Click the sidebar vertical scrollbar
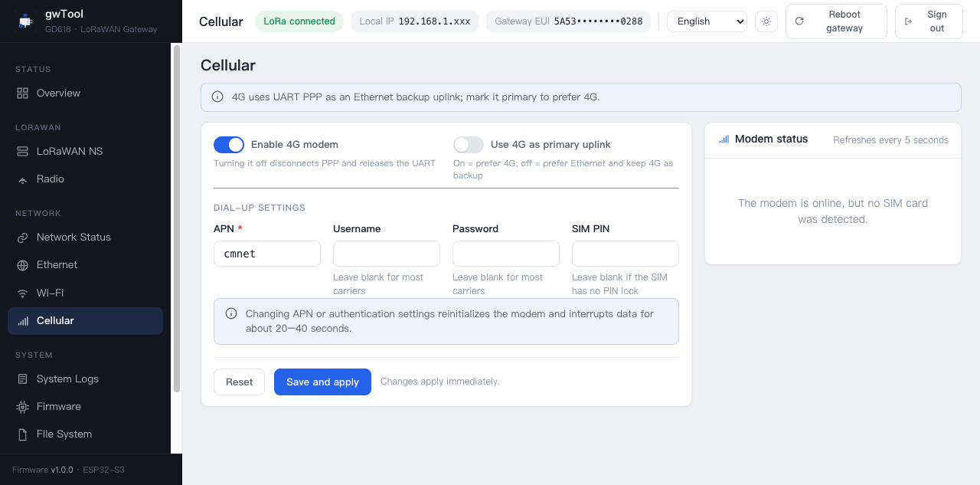 177,218
